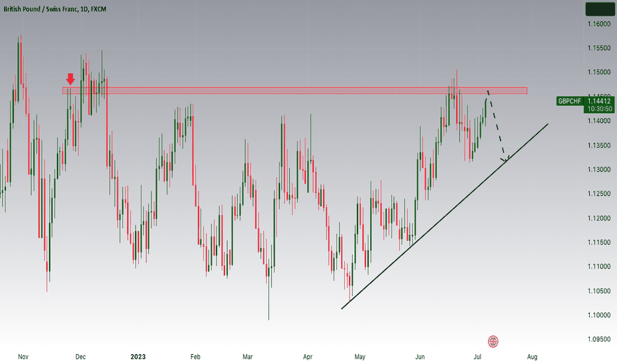This screenshot has height=364, width=617.
Task: Click the Jun label on time axis
Action: pos(420,357)
